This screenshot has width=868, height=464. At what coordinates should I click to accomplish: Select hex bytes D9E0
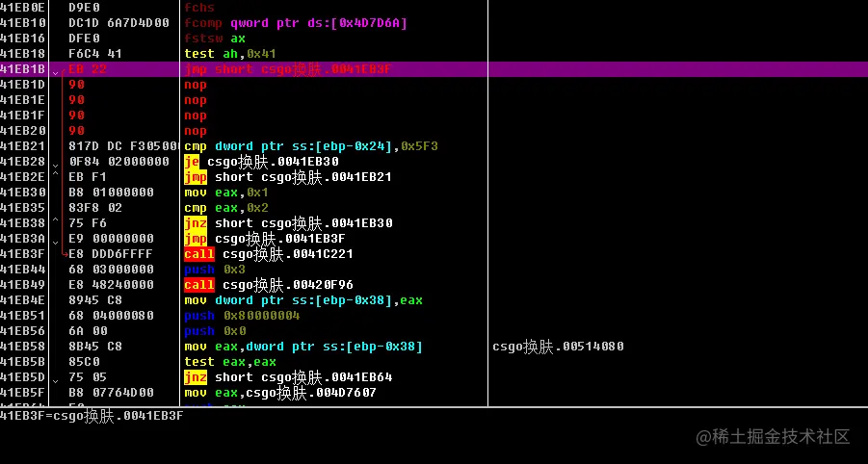click(84, 8)
